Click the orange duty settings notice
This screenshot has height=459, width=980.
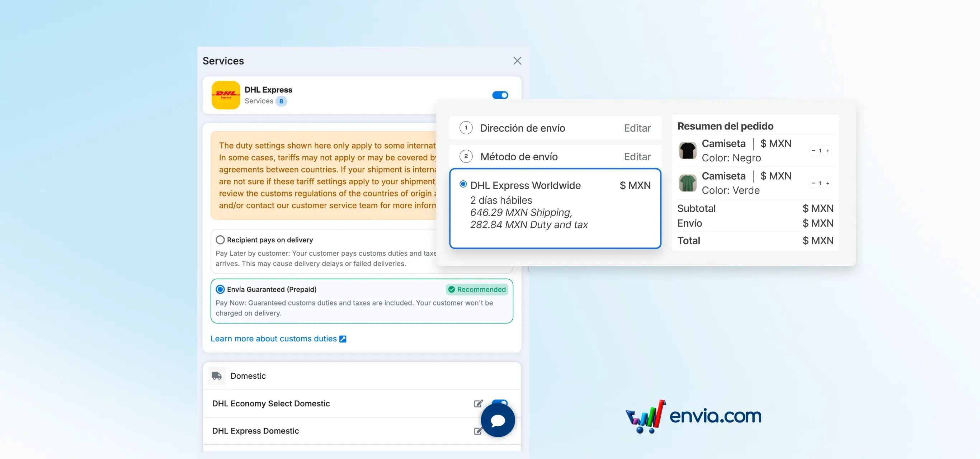point(324,175)
